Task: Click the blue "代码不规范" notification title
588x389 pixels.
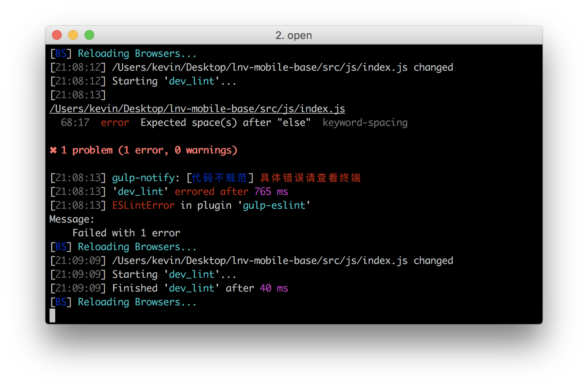Action: [219, 178]
